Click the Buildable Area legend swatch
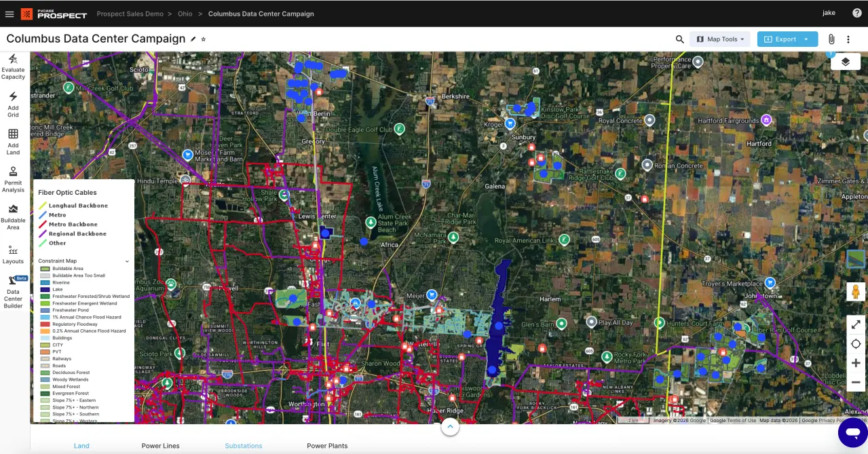 coord(45,269)
